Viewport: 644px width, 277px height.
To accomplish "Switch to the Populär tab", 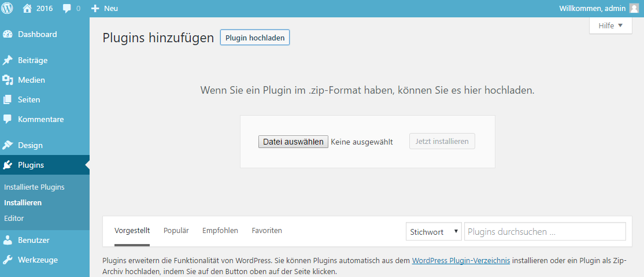I will pos(176,230).
